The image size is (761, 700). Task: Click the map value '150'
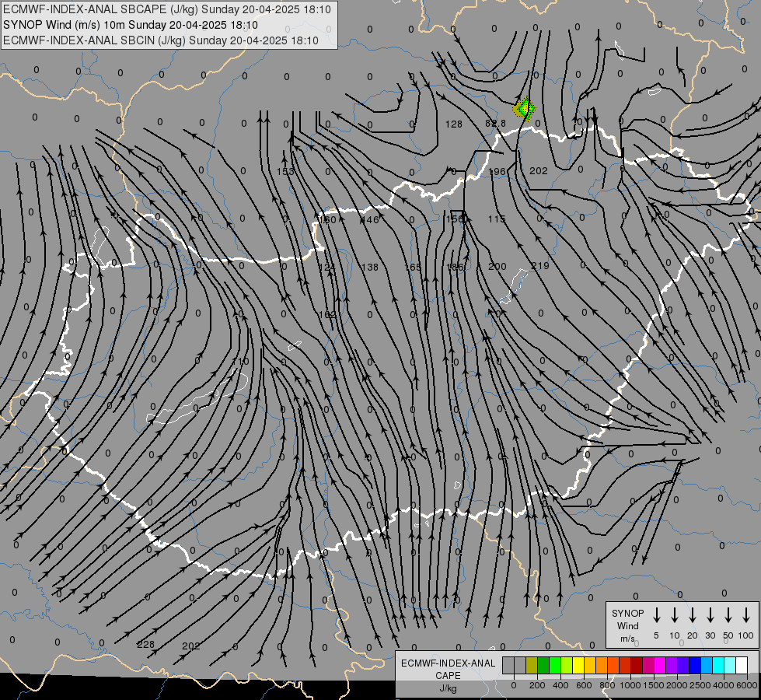[x=327, y=219]
